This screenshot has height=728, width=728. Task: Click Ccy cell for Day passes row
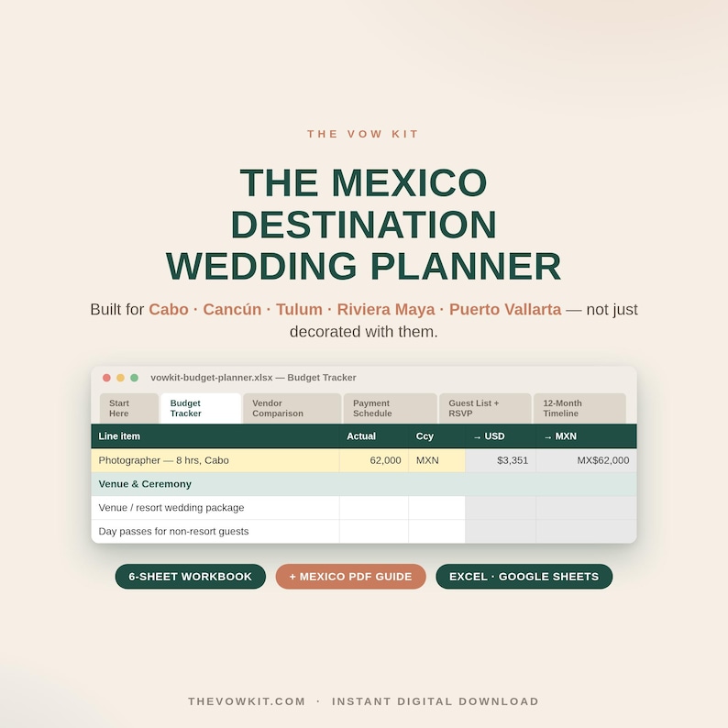tap(436, 531)
